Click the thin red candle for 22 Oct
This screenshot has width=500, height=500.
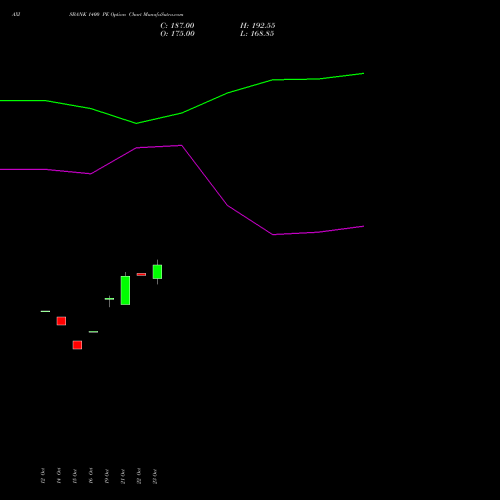[141, 274]
